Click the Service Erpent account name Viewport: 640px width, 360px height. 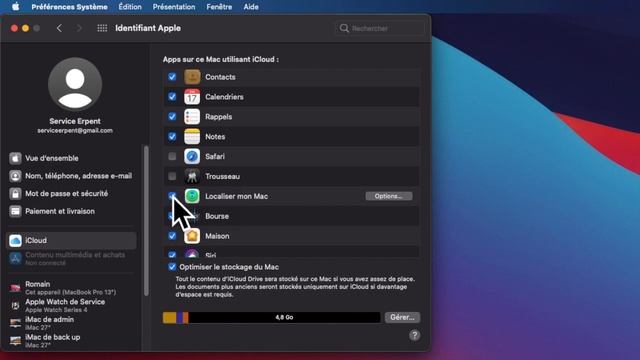[x=75, y=121]
